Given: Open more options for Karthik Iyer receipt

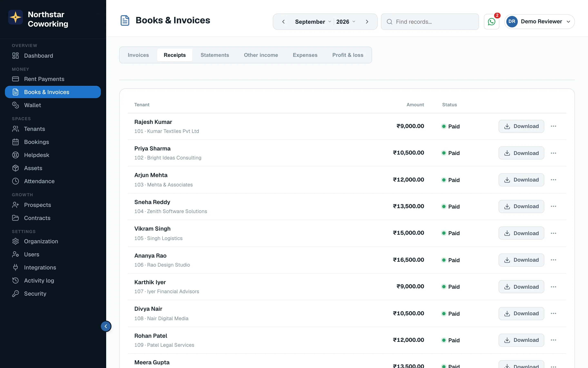Looking at the screenshot, I should click(x=553, y=287).
